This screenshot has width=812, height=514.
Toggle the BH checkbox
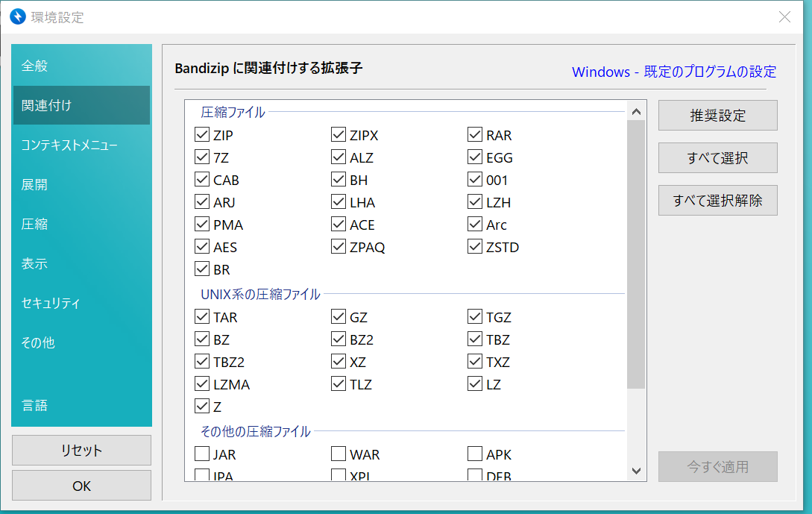pyautogui.click(x=339, y=180)
